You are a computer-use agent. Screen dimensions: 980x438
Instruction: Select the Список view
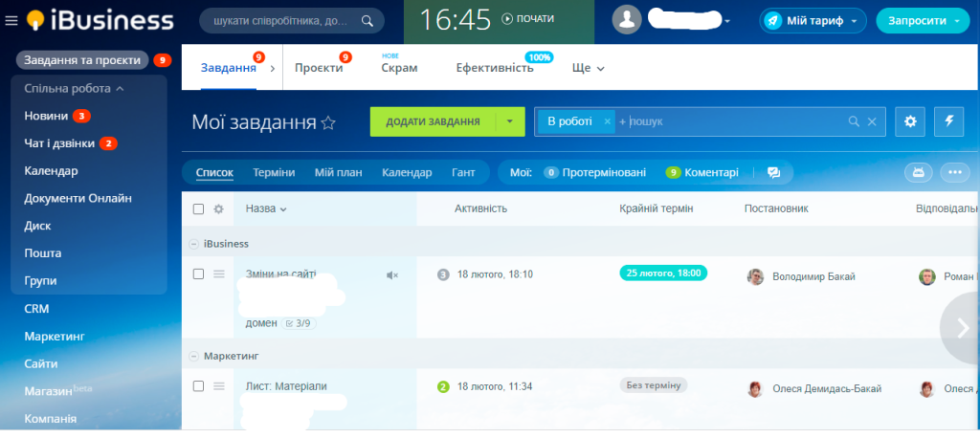[214, 172]
